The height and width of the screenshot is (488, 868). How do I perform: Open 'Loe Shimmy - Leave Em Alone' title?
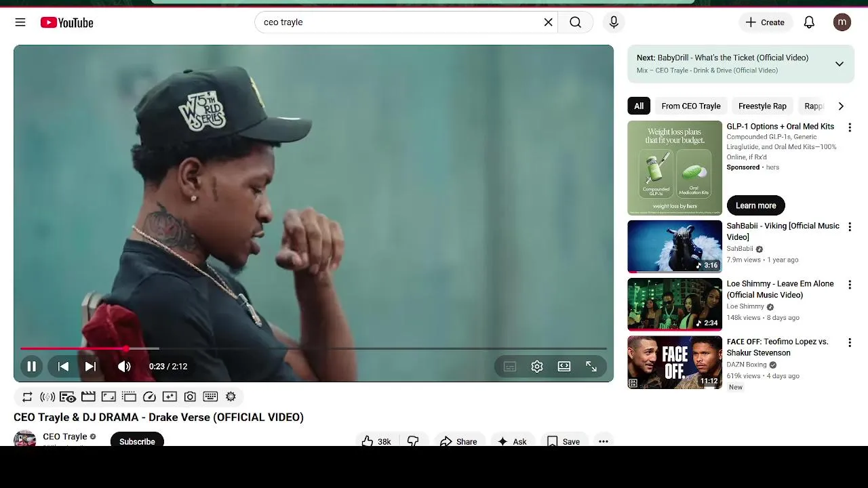(x=780, y=289)
